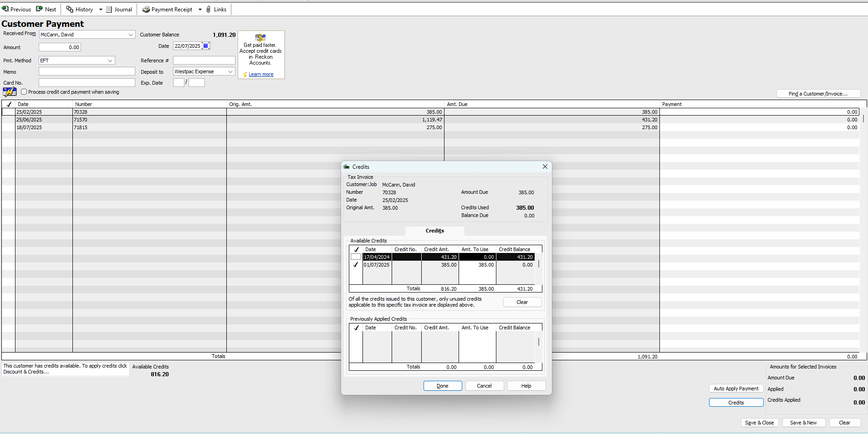Expand the Payment Receipt dropdown arrow
Screen dimensions: 868x434
(200, 10)
